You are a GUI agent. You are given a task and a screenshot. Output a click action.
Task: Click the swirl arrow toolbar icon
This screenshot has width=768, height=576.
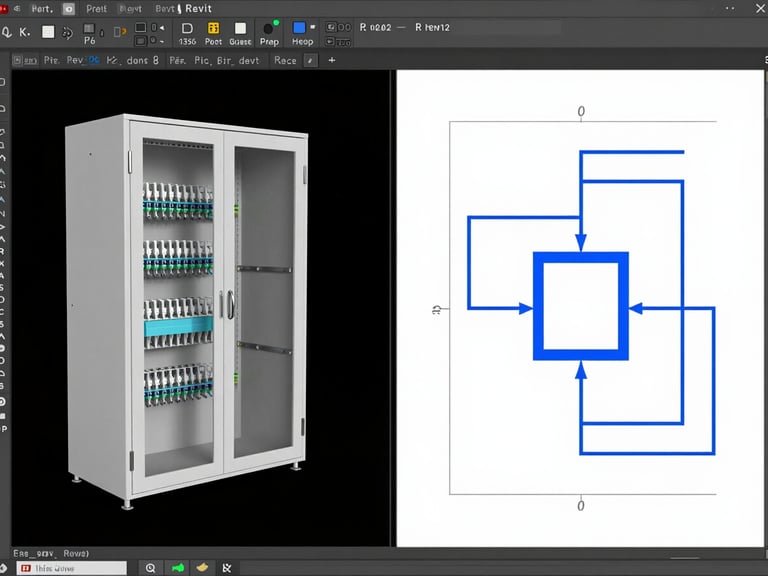point(68,33)
